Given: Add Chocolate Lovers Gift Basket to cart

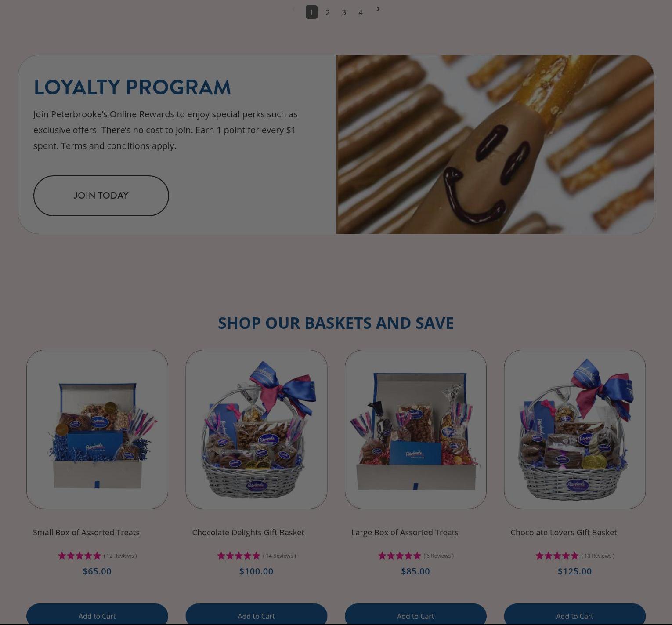Looking at the screenshot, I should 575,614.
